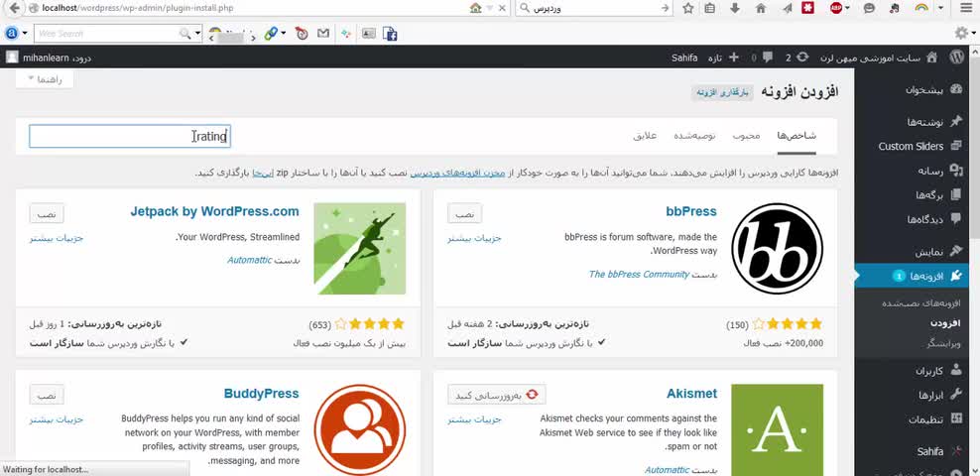
Task: Click the toolbar settings gear icon
Action: pyautogui.click(x=961, y=33)
